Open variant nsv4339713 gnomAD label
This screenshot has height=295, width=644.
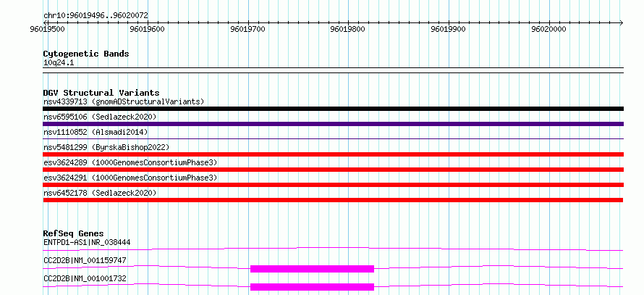124,101
